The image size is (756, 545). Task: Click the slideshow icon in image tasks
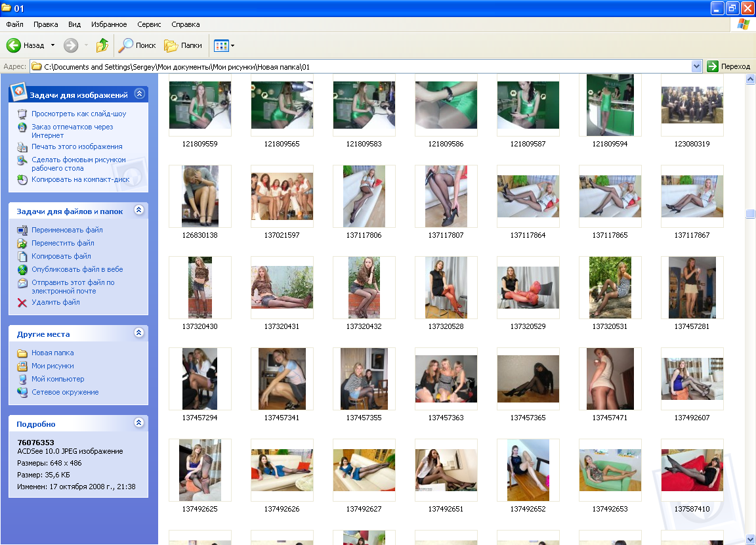tap(22, 114)
